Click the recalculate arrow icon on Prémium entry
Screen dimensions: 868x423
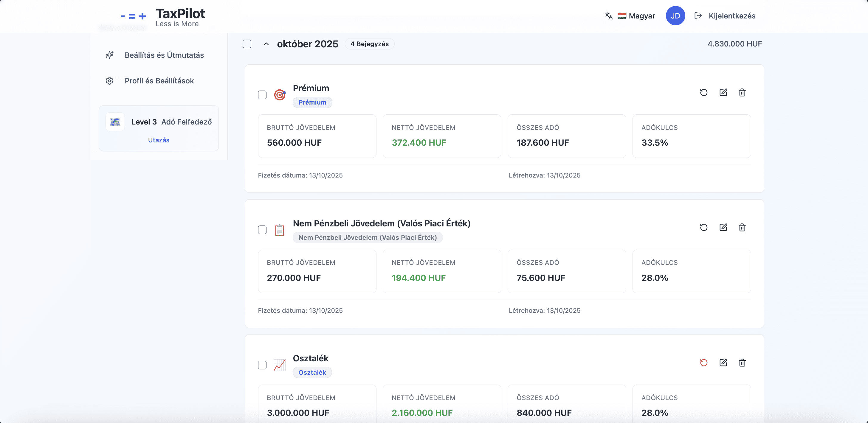click(703, 93)
